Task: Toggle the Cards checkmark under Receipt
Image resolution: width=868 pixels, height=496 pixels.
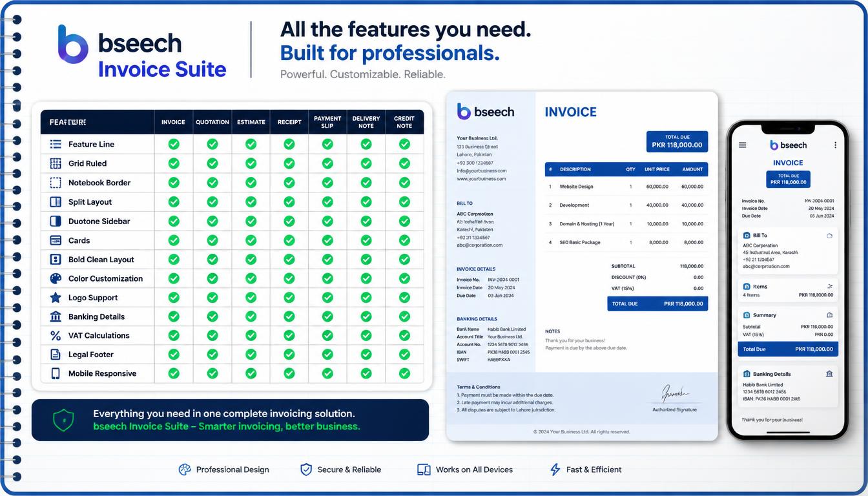Action: (289, 240)
